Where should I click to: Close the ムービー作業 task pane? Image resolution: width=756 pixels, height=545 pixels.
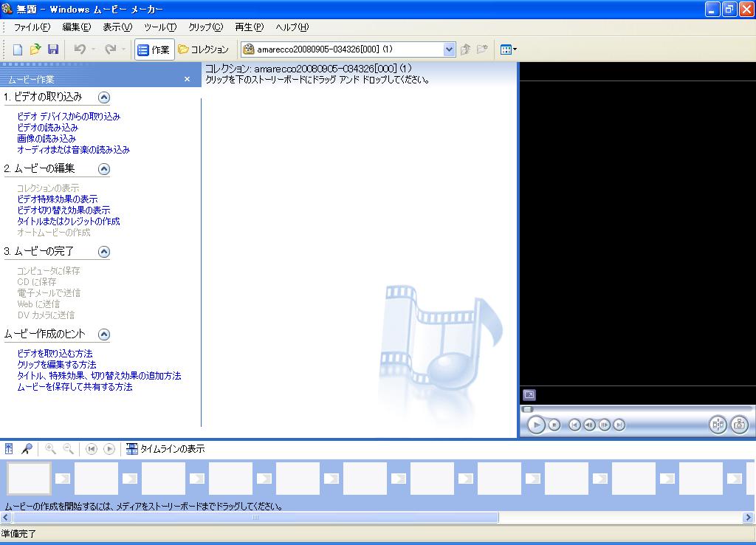coord(187,79)
